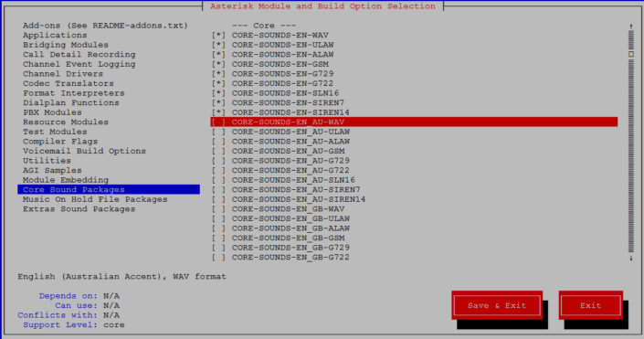Open Add-ons category

[105, 26]
